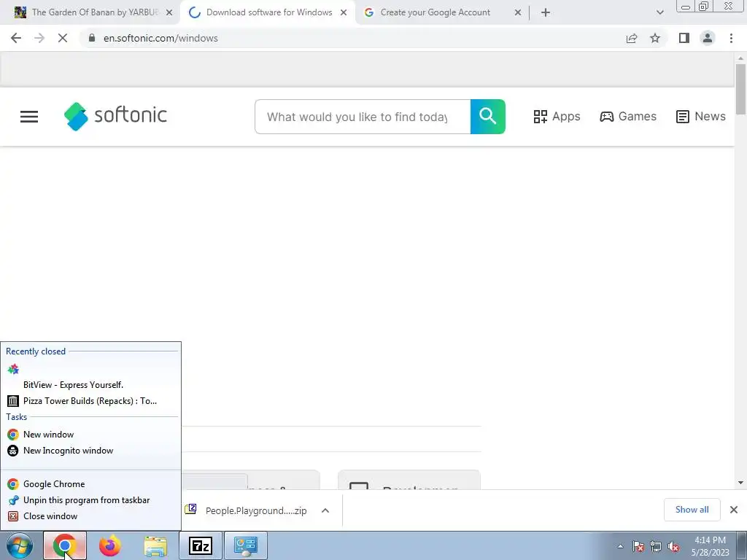Open a new tab with plus button
The height and width of the screenshot is (560, 747).
click(x=546, y=12)
